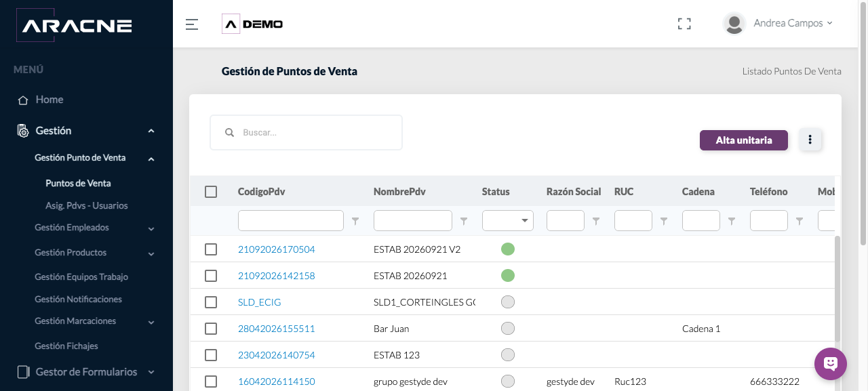868x391 pixels.
Task: Check the row SLD_ECIG
Action: tap(211, 302)
